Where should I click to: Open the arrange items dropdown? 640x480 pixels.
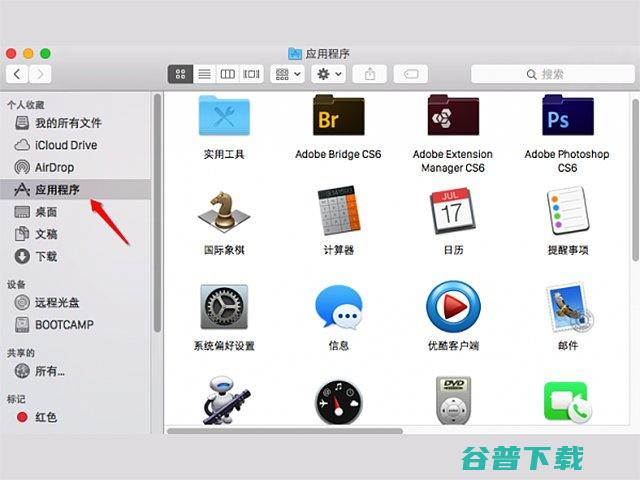(286, 74)
